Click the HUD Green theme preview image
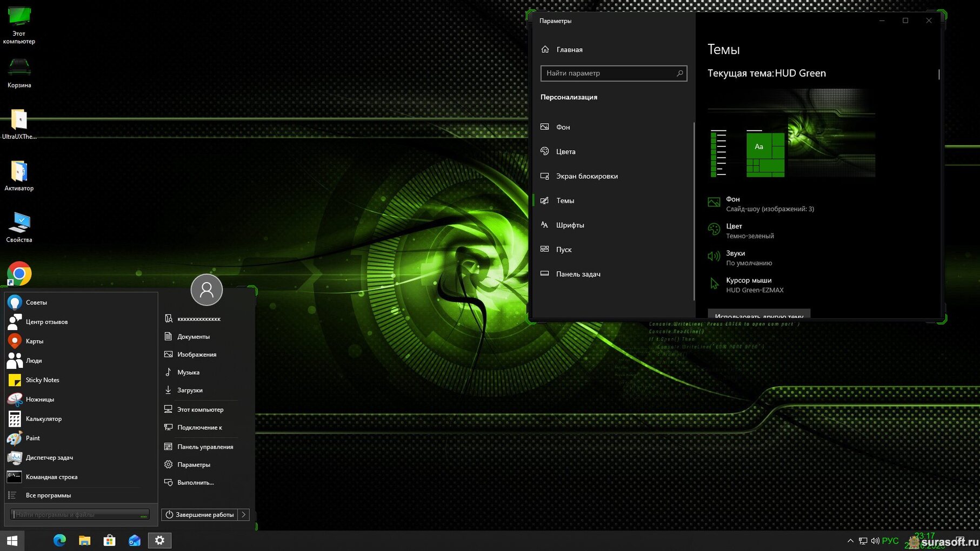The height and width of the screenshot is (551, 980). tap(791, 134)
